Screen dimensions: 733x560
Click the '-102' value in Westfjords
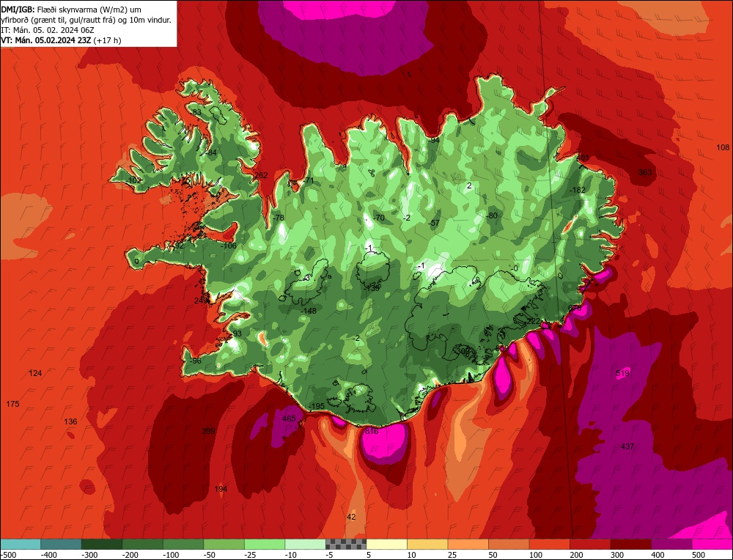[x=133, y=180]
